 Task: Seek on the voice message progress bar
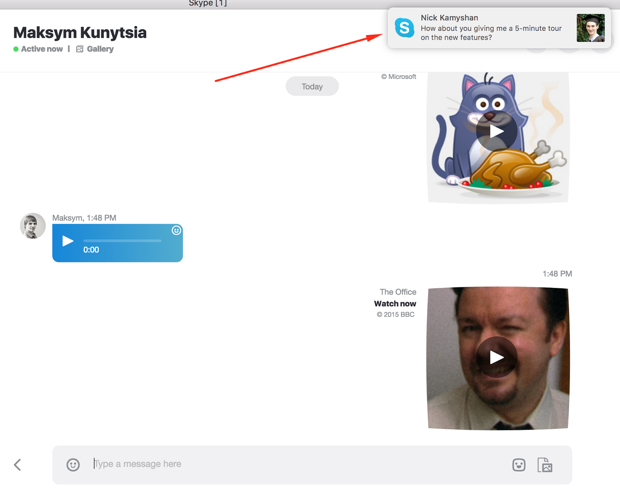pyautogui.click(x=122, y=240)
